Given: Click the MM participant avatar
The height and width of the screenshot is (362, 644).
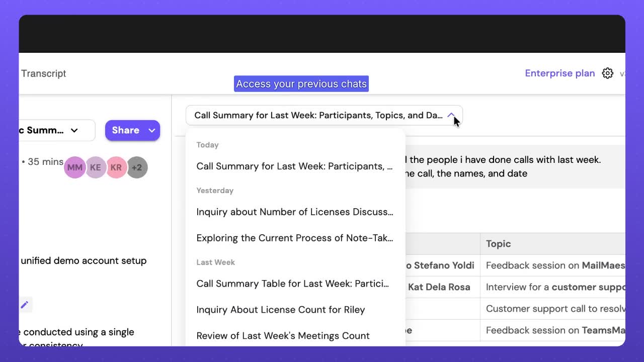Looking at the screenshot, I should pyautogui.click(x=74, y=167).
